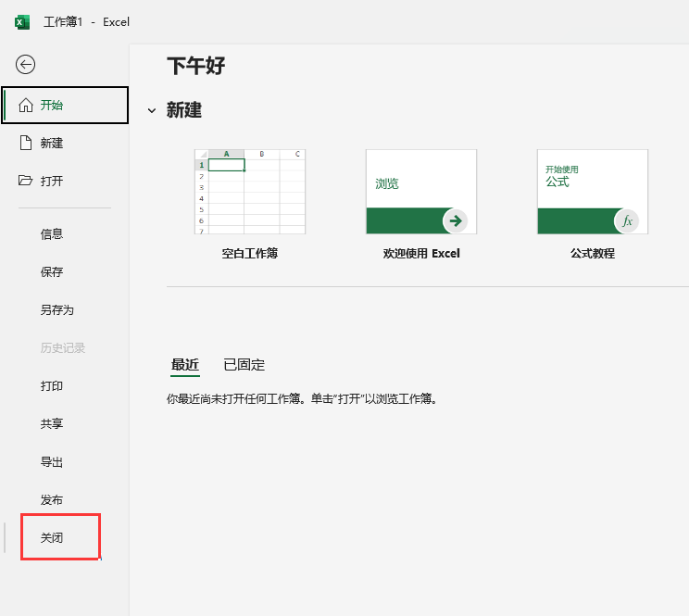Open the 公式教程 template thumbnail
The width and height of the screenshot is (689, 616).
pyautogui.click(x=593, y=192)
